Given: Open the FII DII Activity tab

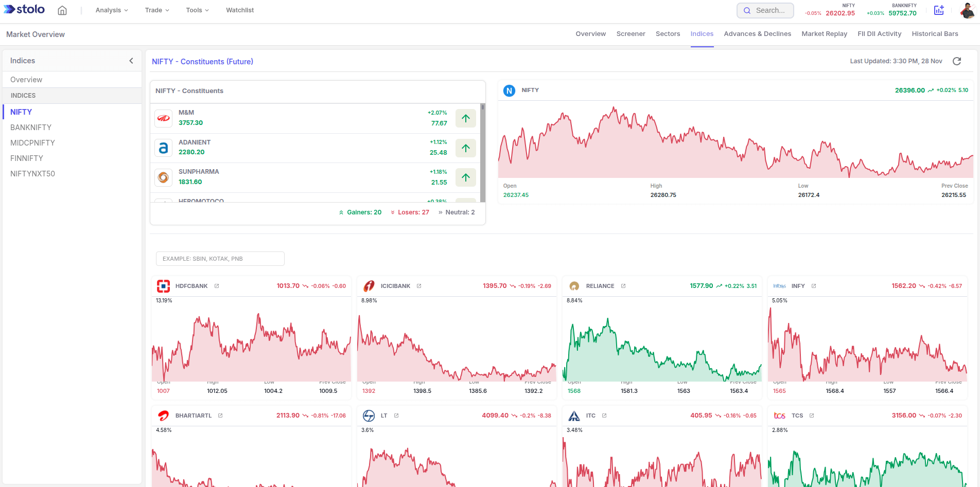Looking at the screenshot, I should [x=879, y=34].
